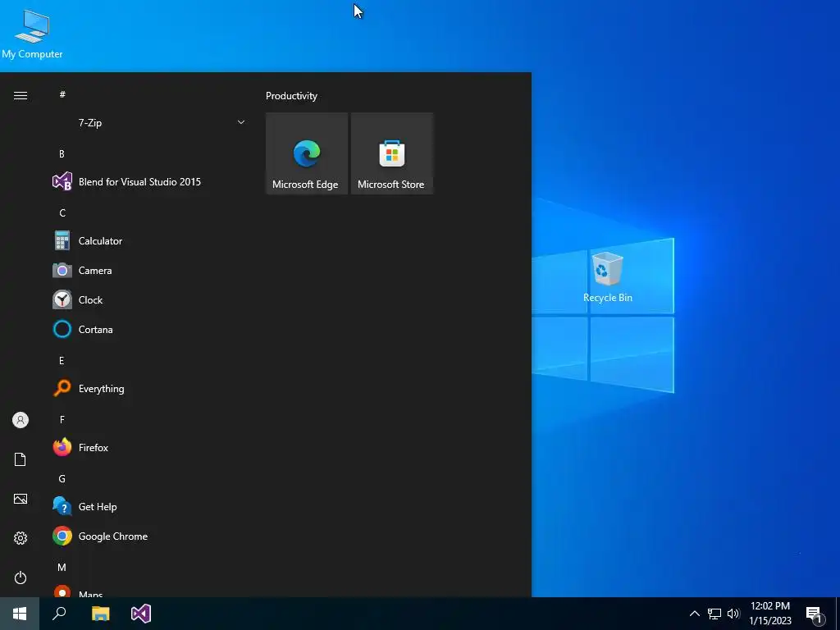Open the network icon in system tray
840x630 pixels.
coord(714,614)
